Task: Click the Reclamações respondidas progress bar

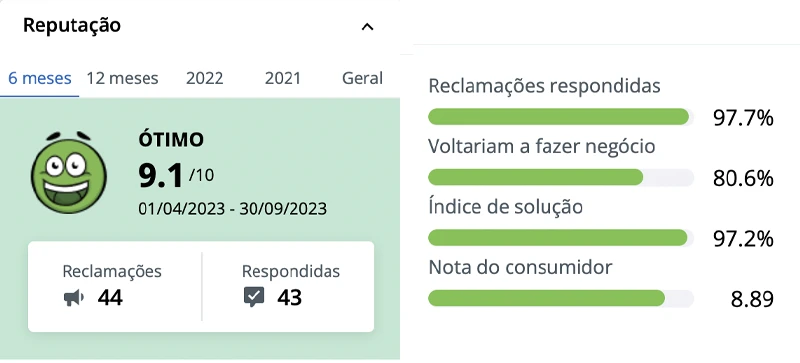Action: click(561, 117)
